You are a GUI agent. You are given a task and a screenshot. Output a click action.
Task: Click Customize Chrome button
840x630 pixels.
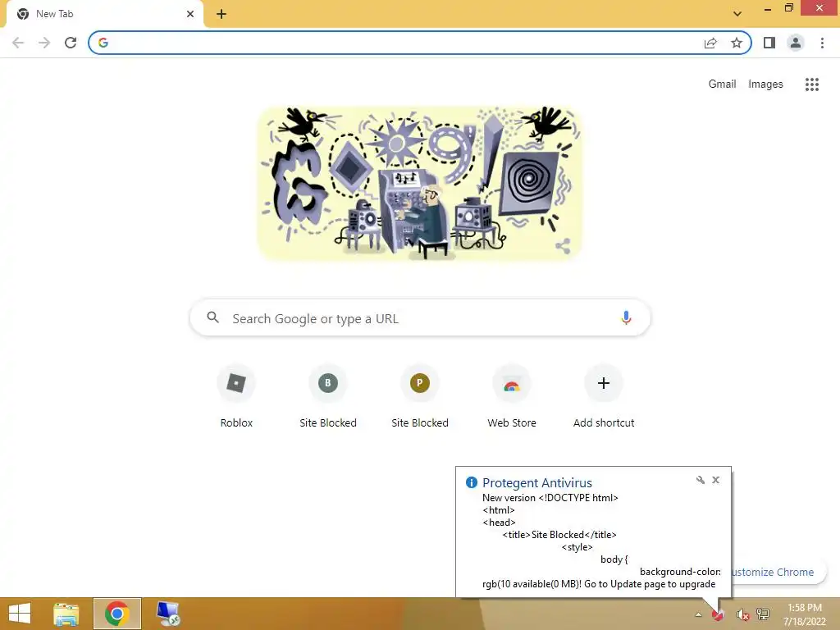[778, 572]
